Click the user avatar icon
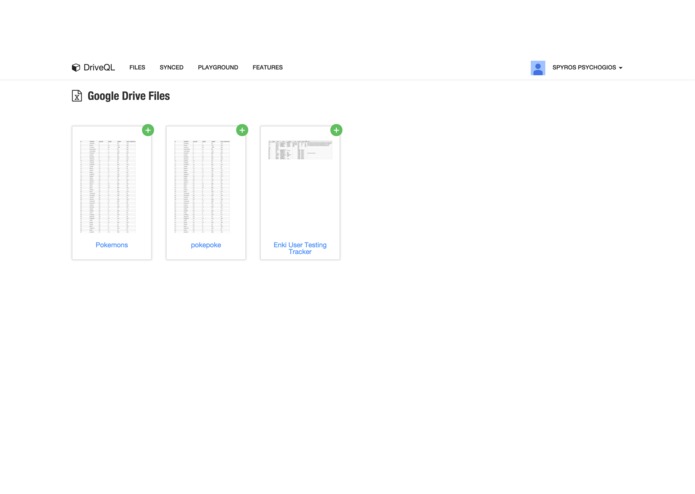Viewport: 695px width, 494px height. (x=538, y=68)
